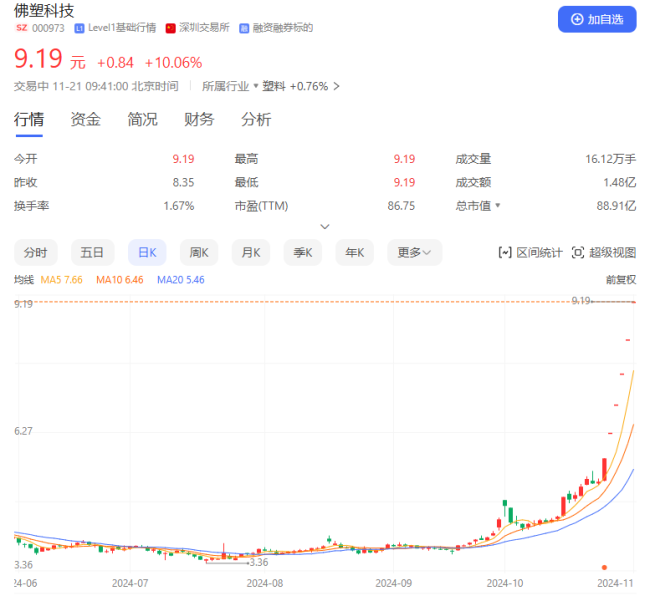Image resolution: width=650 pixels, height=596 pixels.
Task: Open the 行情 tab
Action: 29,119
